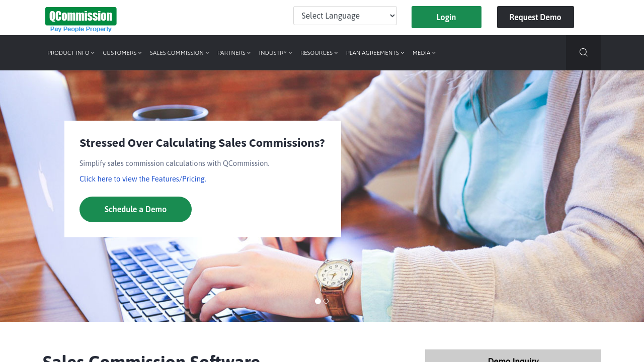Open the Select Language dropdown

click(345, 16)
